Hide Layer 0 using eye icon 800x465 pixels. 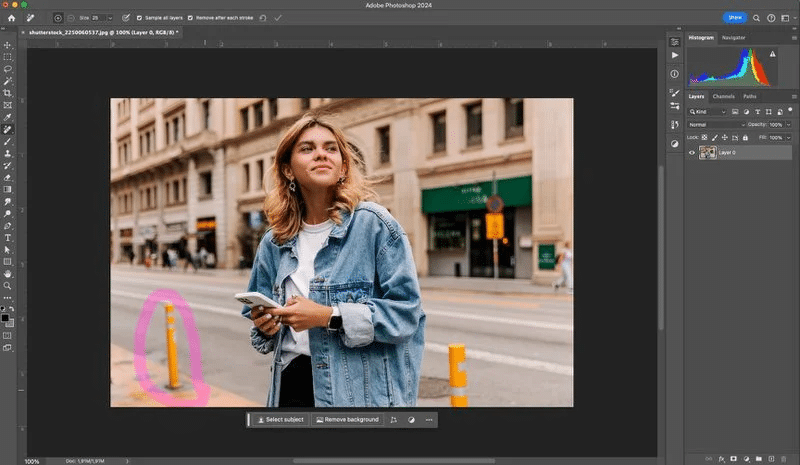pos(691,152)
